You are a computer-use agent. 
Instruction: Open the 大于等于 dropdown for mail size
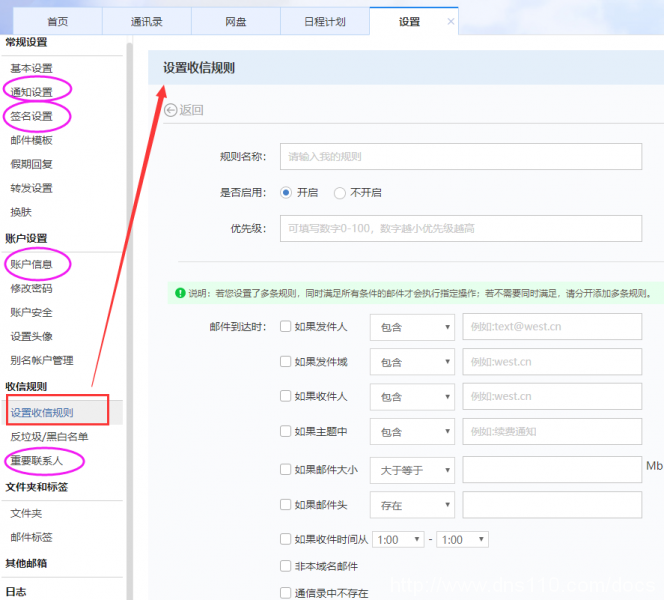[x=412, y=470]
